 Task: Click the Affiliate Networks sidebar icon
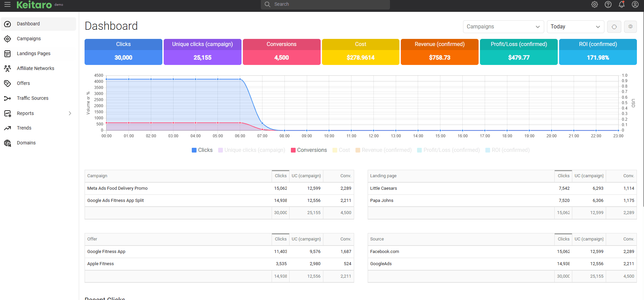[7, 68]
